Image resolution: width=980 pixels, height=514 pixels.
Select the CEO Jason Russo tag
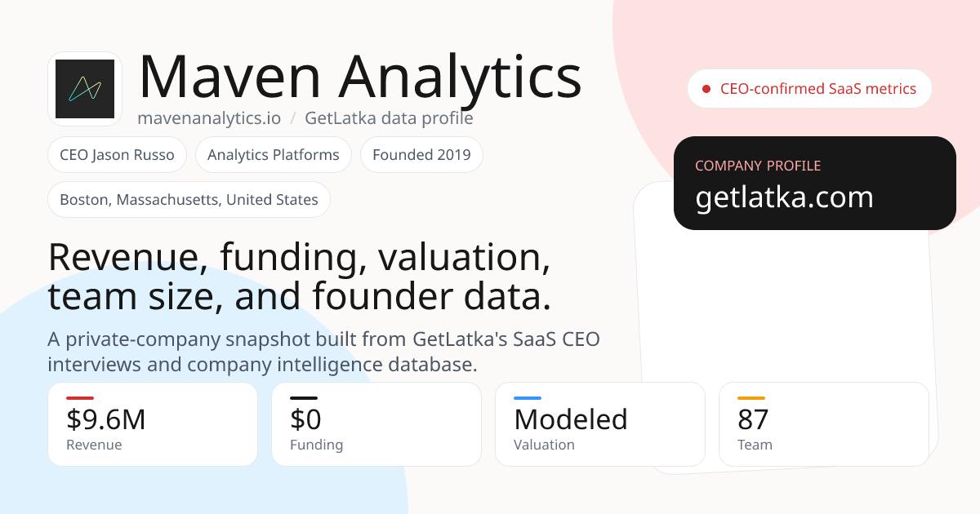(118, 155)
